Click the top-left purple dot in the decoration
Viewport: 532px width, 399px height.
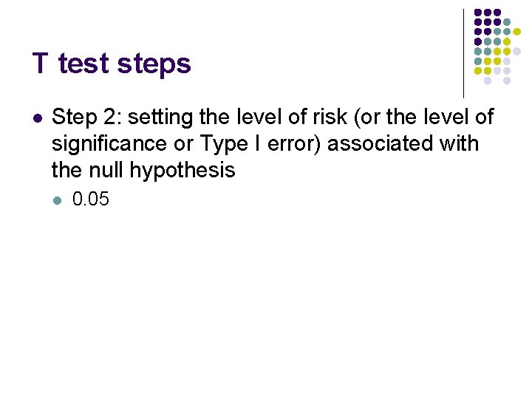(x=478, y=13)
